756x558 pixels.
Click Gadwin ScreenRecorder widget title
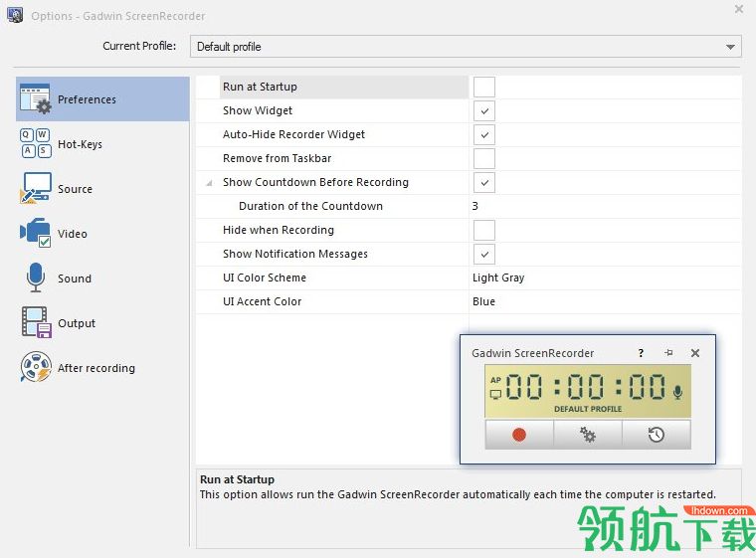point(533,353)
